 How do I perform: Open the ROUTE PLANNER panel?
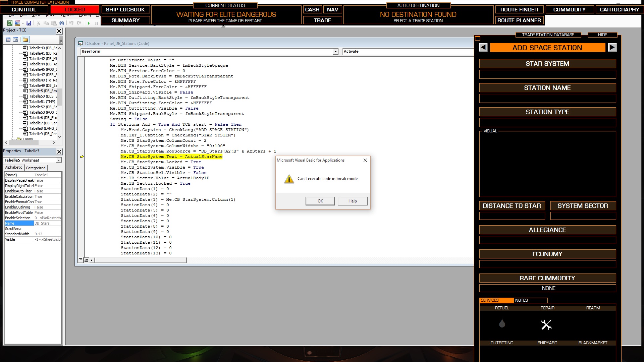coord(519,20)
